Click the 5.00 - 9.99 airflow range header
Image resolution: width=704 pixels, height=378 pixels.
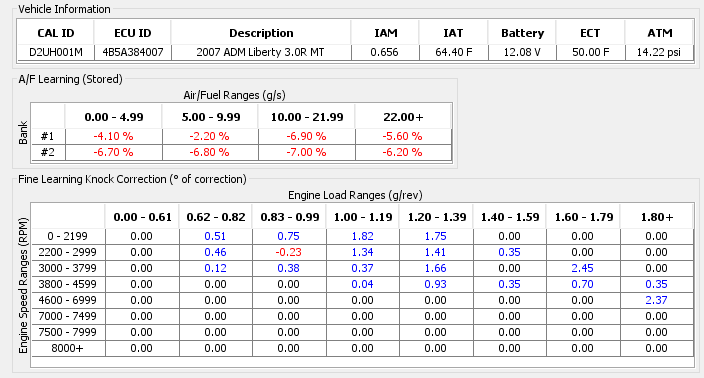click(211, 117)
